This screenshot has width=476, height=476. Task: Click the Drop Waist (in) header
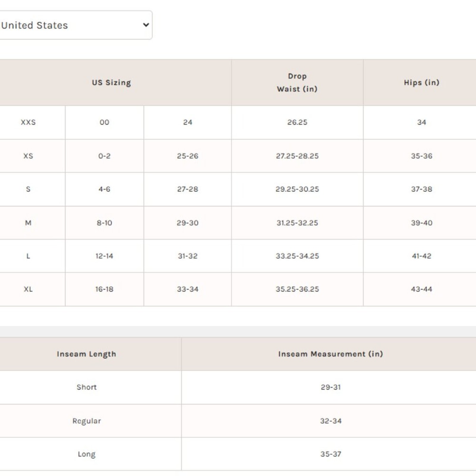pyautogui.click(x=297, y=82)
